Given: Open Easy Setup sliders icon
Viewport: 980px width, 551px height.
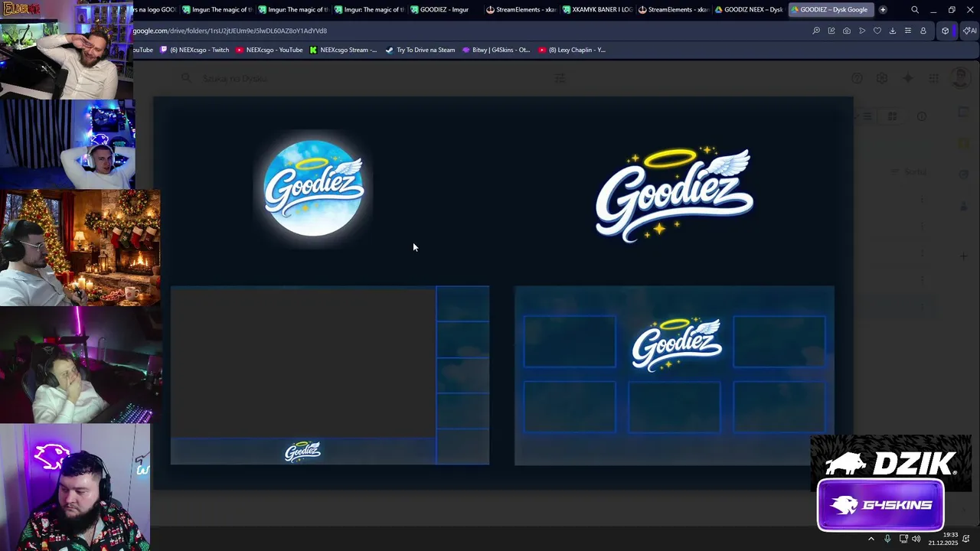Looking at the screenshot, I should pyautogui.click(x=908, y=31).
